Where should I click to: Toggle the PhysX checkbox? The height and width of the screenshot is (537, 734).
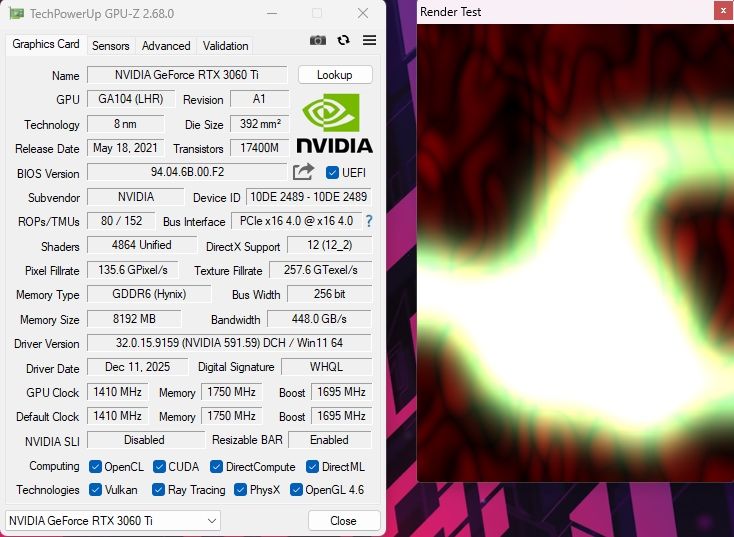click(240, 490)
